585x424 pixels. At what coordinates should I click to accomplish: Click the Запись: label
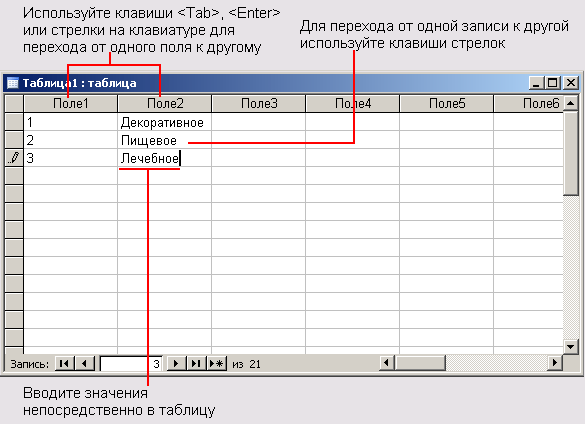click(x=29, y=364)
